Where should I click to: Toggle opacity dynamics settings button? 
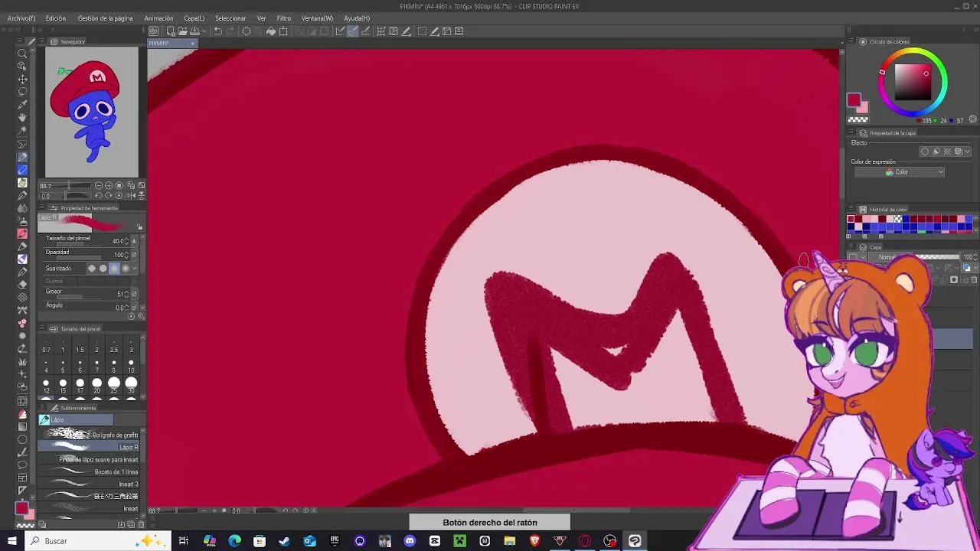[134, 255]
